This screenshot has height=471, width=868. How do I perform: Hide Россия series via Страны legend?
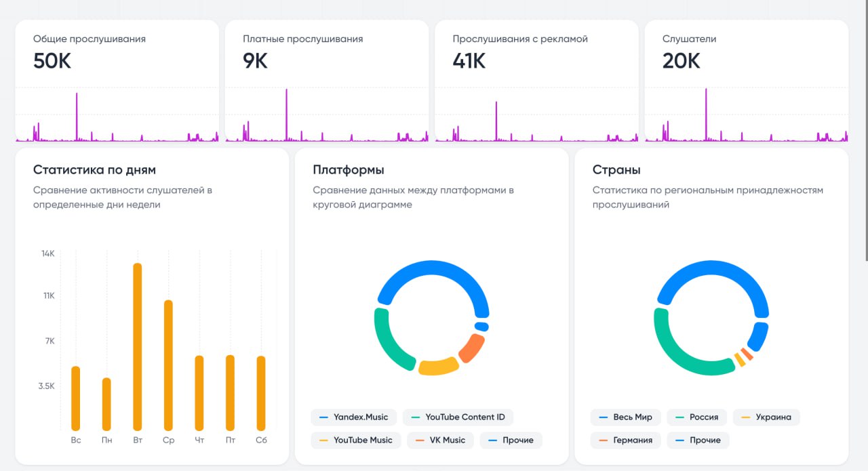point(696,417)
